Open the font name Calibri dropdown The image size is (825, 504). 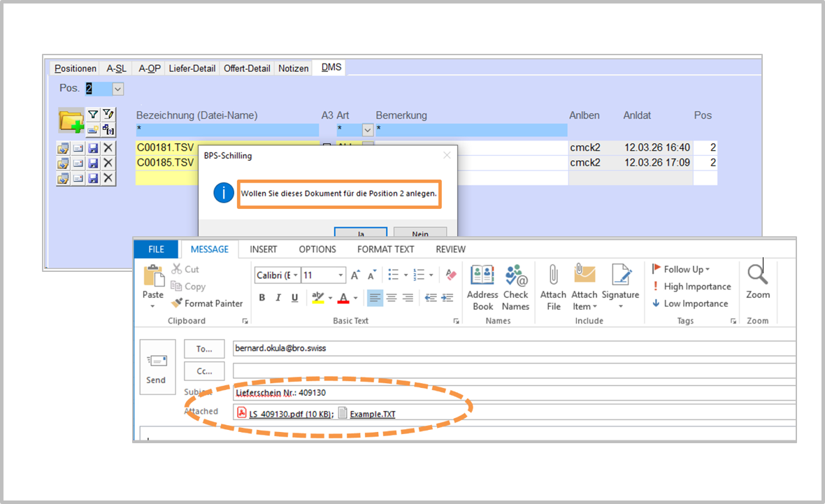(296, 275)
